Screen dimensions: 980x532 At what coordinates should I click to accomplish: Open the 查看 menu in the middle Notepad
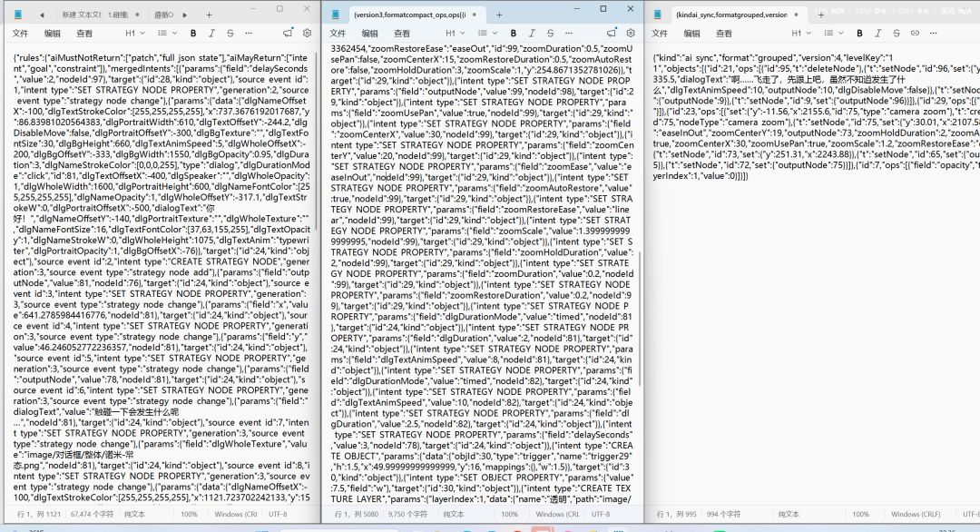pyautogui.click(x=402, y=33)
